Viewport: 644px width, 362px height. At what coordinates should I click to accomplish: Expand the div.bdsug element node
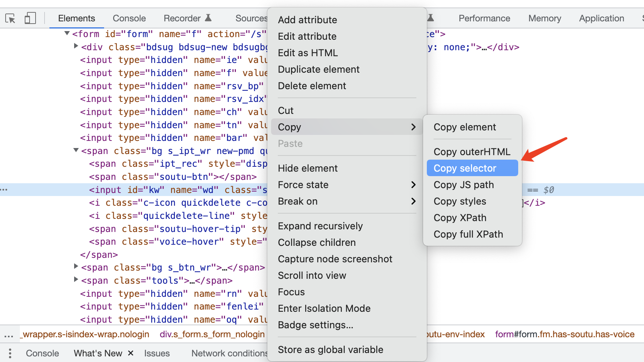tap(76, 46)
